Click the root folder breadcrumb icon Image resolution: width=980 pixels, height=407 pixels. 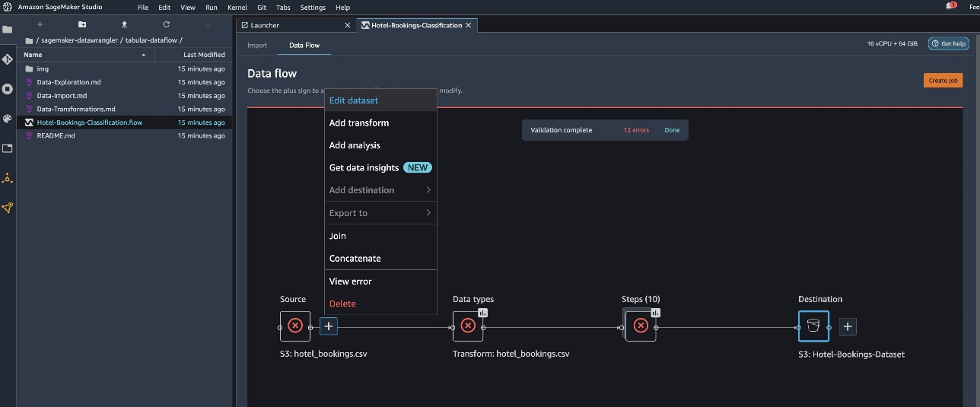pyautogui.click(x=29, y=40)
